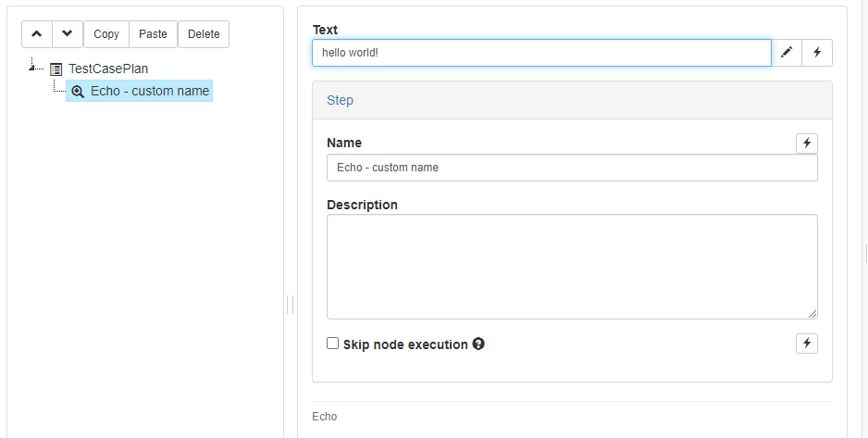Focus the Text input with hello world!
This screenshot has height=438, width=868.
coord(541,53)
